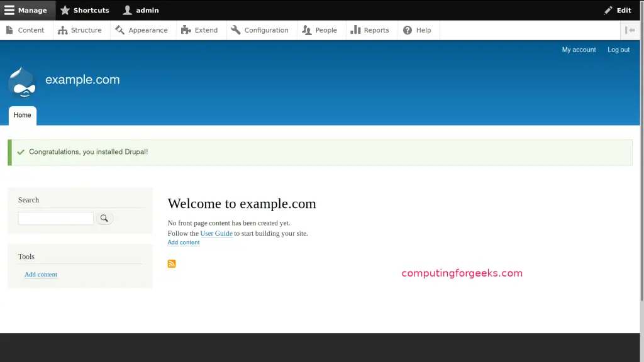Open the Structure admin menu

click(x=80, y=30)
